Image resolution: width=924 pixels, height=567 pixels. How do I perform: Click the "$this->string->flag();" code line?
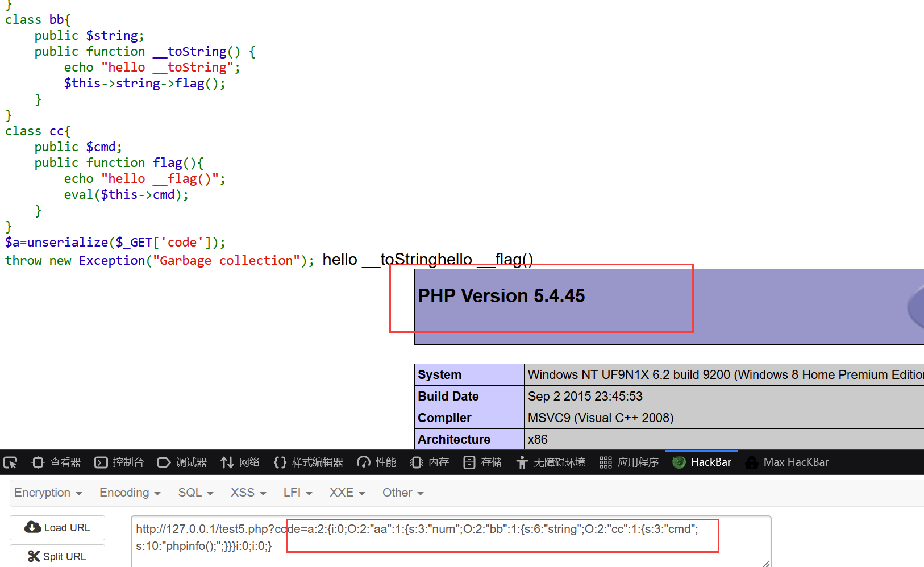point(144,84)
